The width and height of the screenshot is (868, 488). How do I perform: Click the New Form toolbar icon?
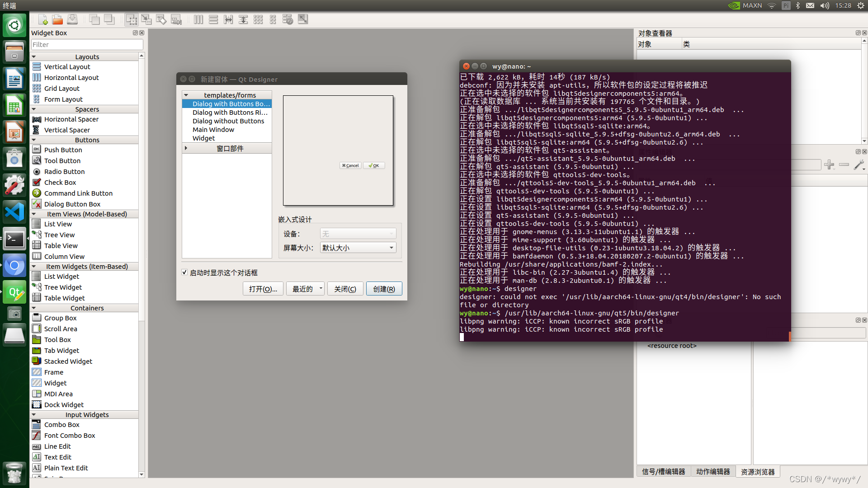pyautogui.click(x=43, y=19)
